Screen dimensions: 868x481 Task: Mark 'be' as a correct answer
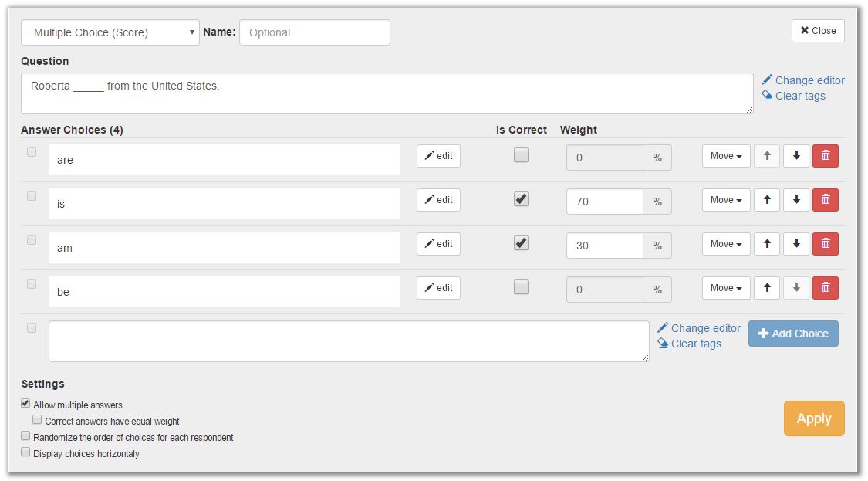tap(521, 287)
